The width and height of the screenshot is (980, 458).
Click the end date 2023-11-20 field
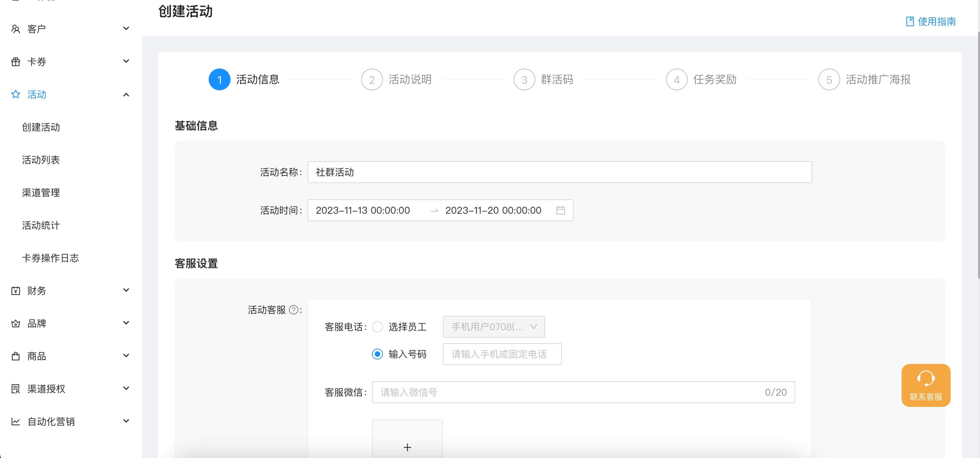493,210
